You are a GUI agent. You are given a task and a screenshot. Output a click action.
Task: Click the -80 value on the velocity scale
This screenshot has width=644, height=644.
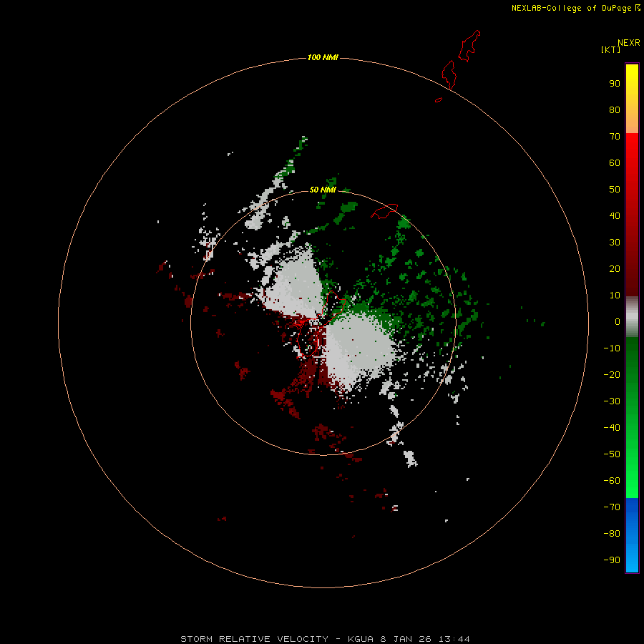click(612, 534)
